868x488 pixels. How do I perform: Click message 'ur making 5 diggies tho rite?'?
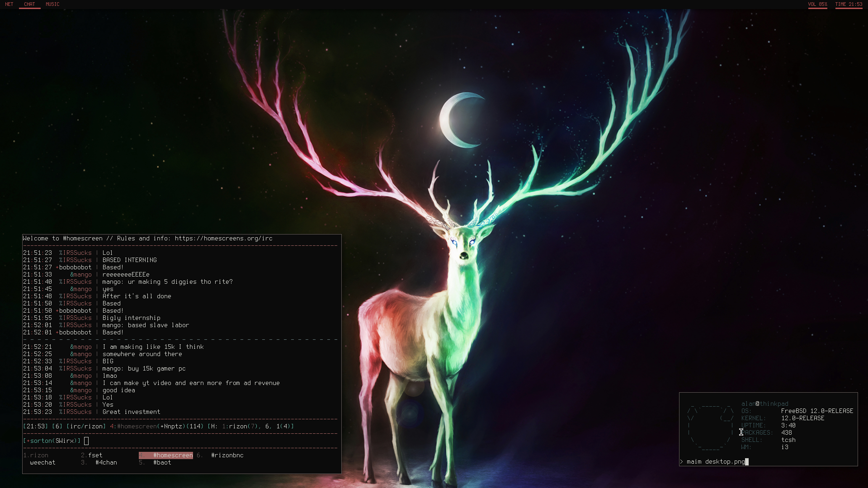180,282
